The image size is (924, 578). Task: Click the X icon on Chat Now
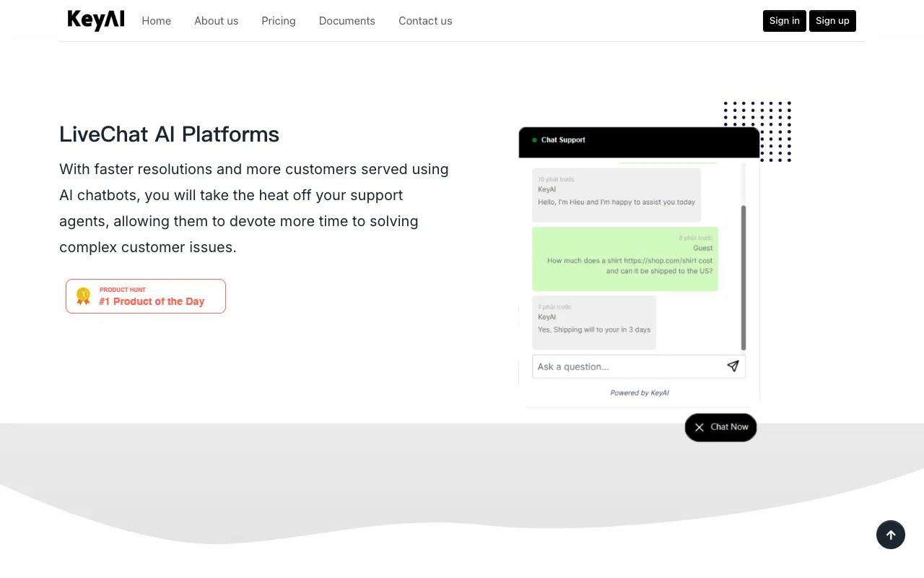[x=699, y=428]
